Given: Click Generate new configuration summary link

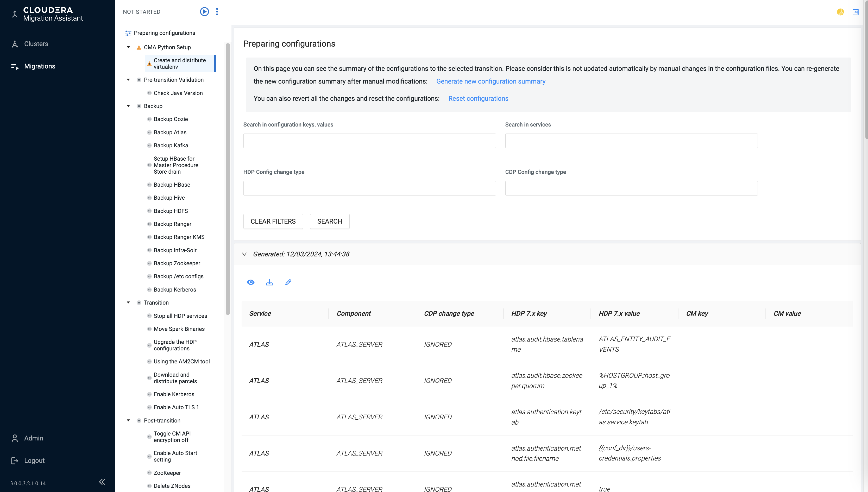Looking at the screenshot, I should tap(490, 81).
